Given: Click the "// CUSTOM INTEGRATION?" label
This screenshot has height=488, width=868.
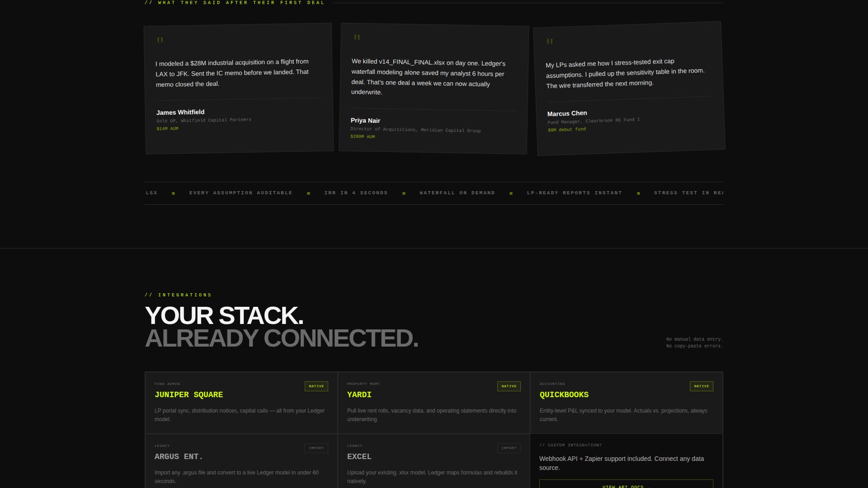Looking at the screenshot, I should [570, 445].
